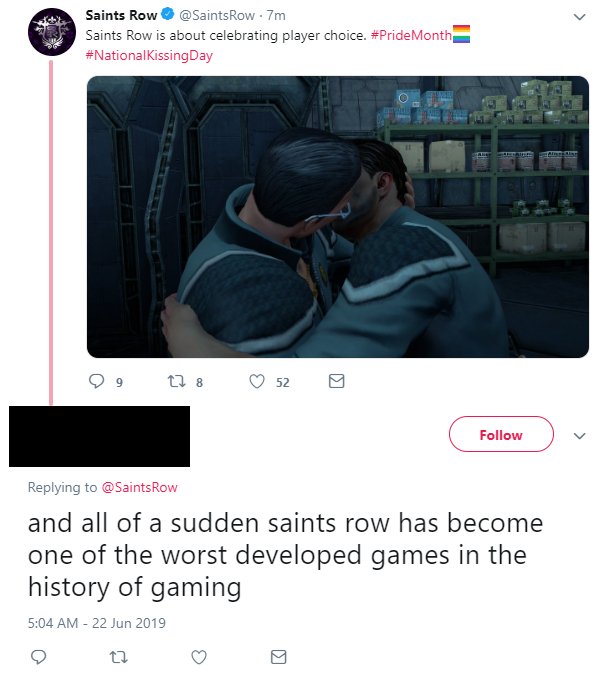Like the Saints Row tweet with 52 likes
611x674 pixels.
[x=257, y=381]
